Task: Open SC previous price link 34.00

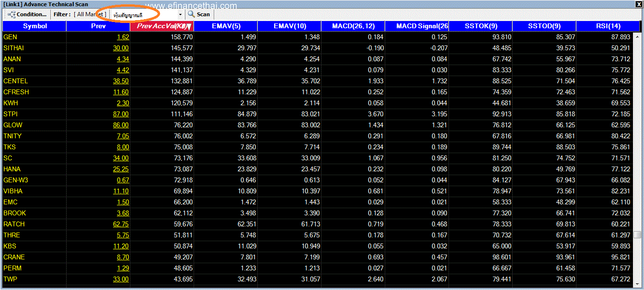Action: (121, 158)
